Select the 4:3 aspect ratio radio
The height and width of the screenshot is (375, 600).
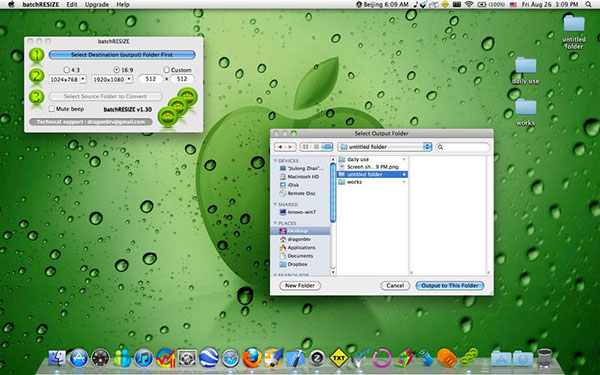click(67, 70)
